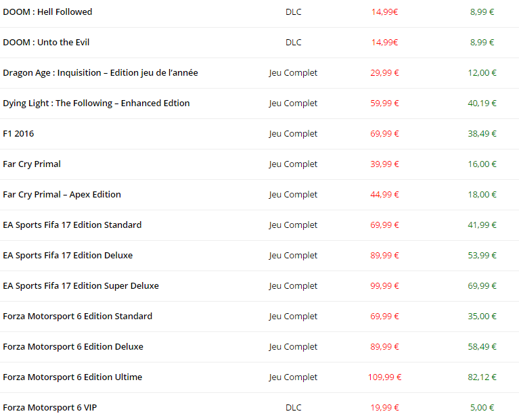Click the 12,00 € Dragon Age sale price
This screenshot has height=420, width=519.
tap(482, 73)
